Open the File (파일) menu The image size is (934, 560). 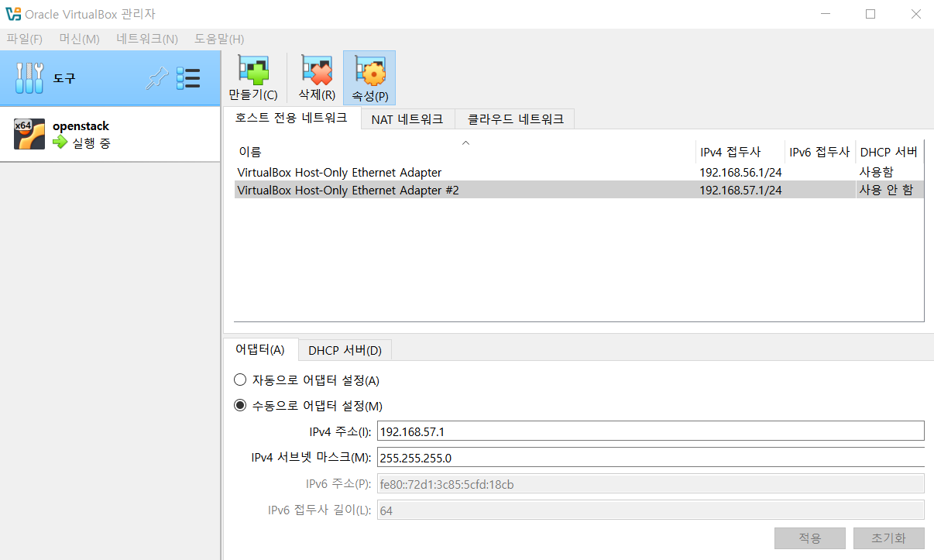coord(25,39)
